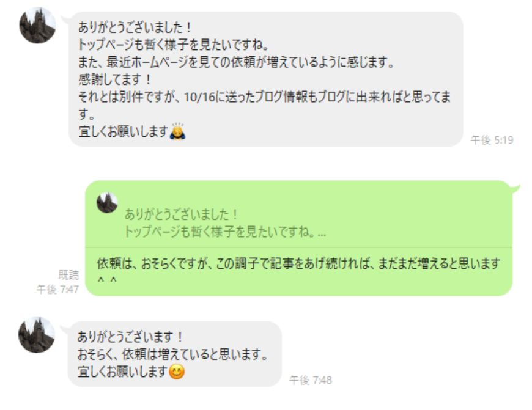Select first gray message bubble
Screen dimensions: 532x410
[266, 79]
